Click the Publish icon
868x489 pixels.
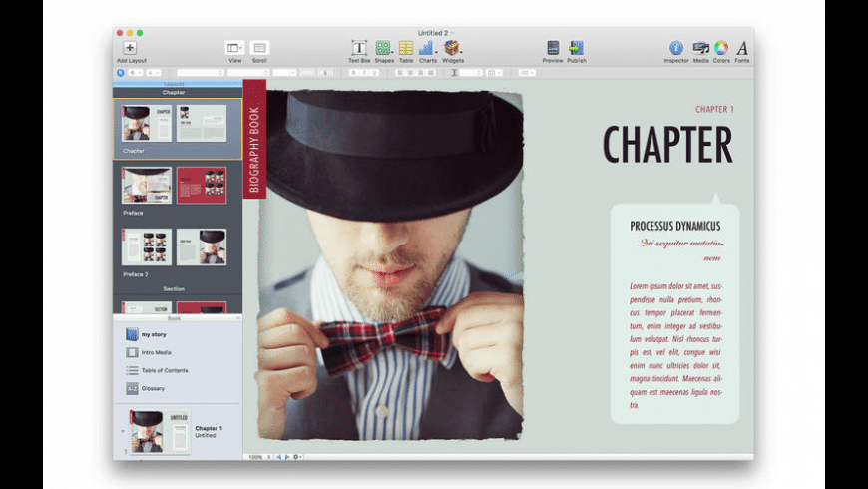(577, 48)
